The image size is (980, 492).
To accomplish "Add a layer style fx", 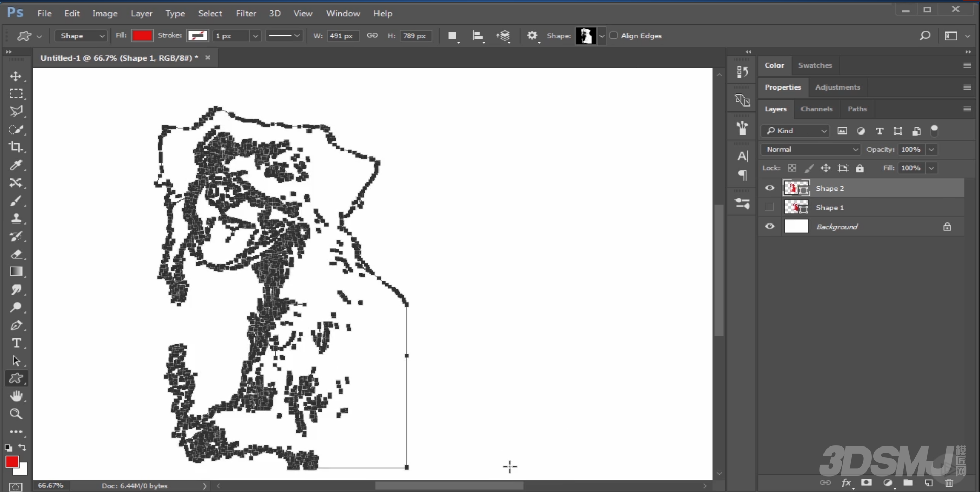I will click(x=847, y=483).
